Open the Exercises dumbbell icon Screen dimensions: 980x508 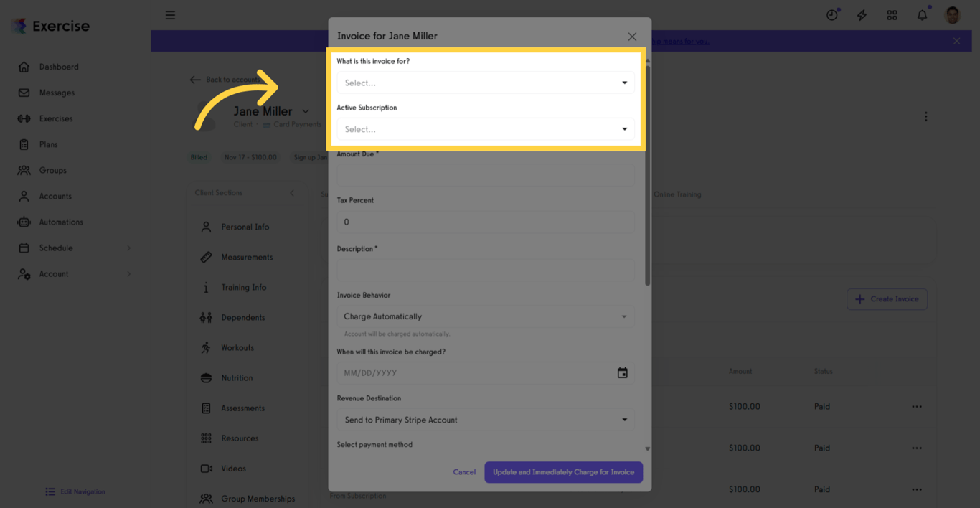[24, 118]
